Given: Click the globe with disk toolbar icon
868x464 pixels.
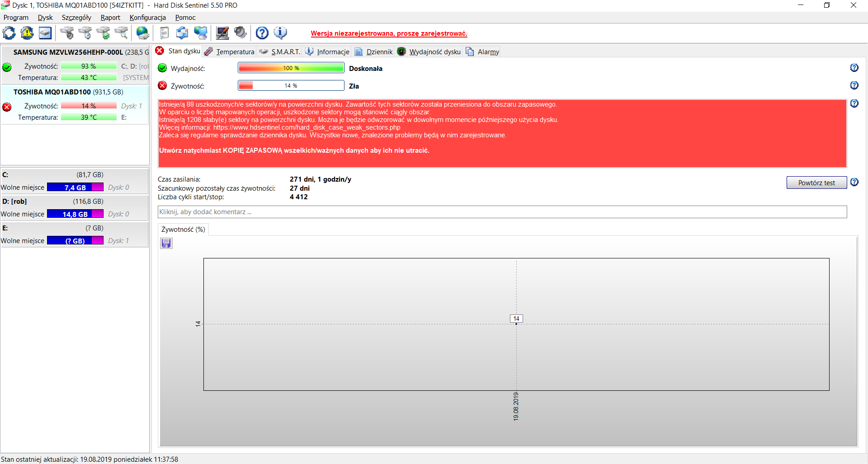Looking at the screenshot, I should pyautogui.click(x=143, y=33).
